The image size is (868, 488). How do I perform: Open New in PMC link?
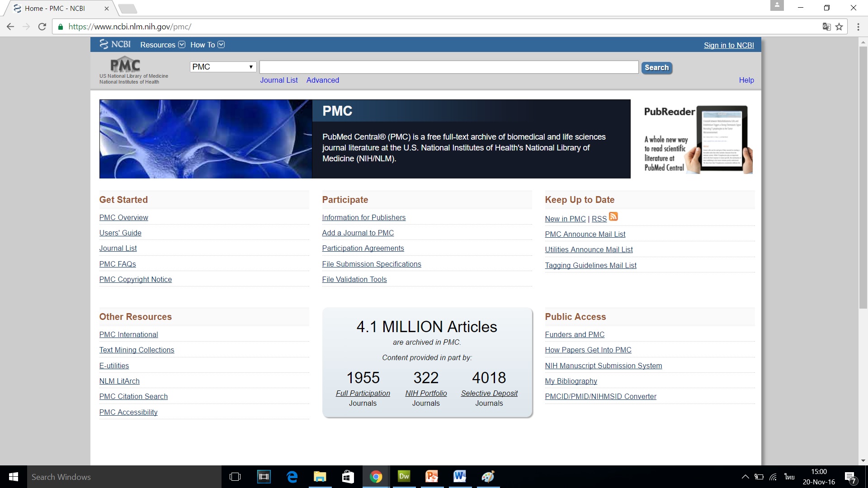pos(565,219)
